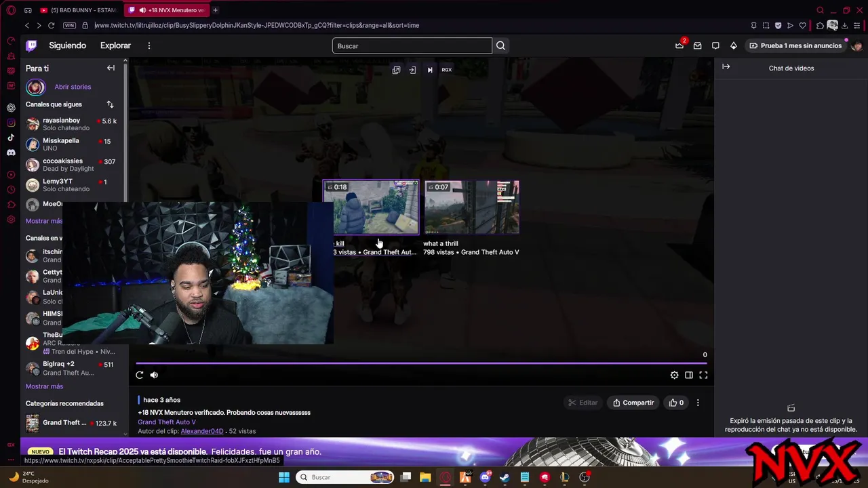Viewport: 868px width, 488px height.
Task: Like the clip with thumbs up
Action: point(676,403)
